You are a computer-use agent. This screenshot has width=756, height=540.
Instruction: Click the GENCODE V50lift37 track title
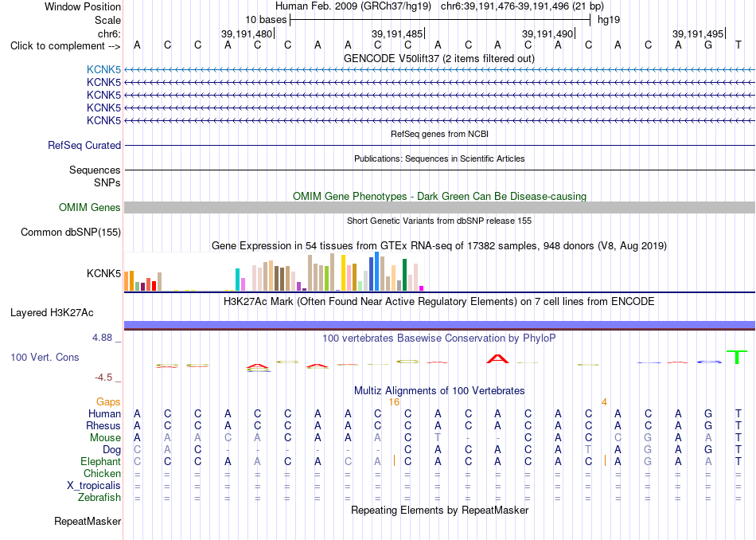coord(439,58)
